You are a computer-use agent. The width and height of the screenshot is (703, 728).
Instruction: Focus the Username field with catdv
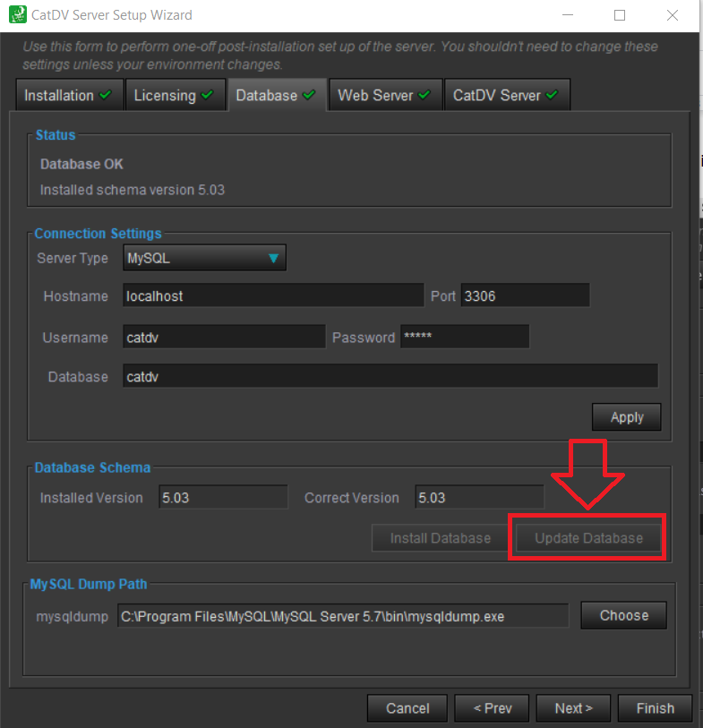click(224, 337)
